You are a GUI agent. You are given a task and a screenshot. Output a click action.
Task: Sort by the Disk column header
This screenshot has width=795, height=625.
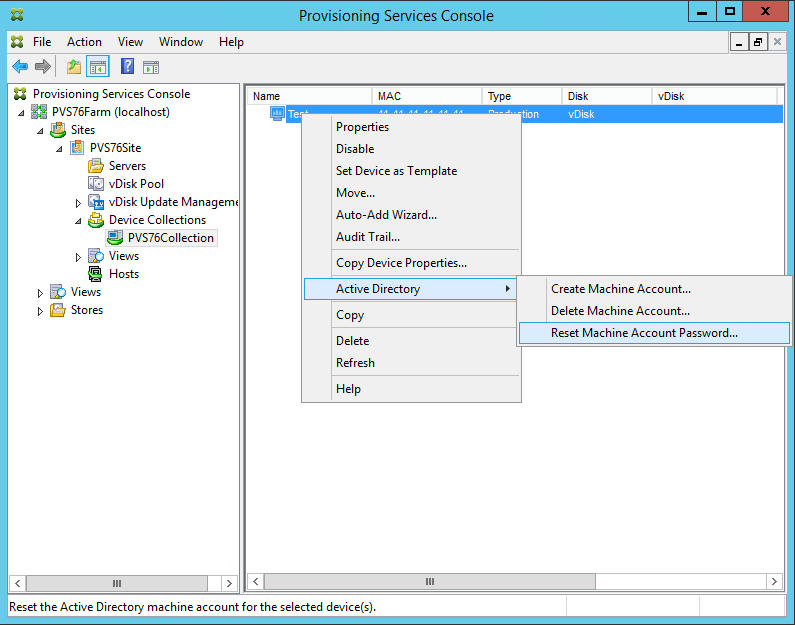(607, 96)
